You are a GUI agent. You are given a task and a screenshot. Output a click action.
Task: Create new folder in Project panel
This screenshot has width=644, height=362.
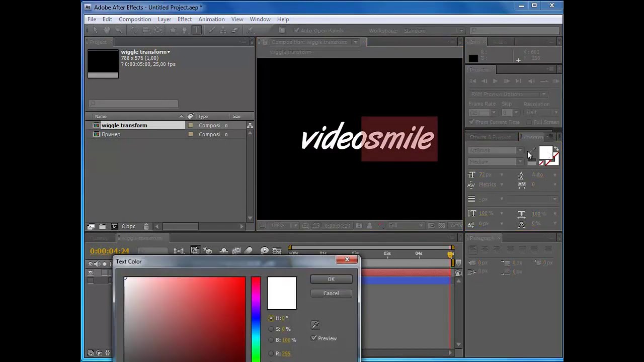[103, 227]
